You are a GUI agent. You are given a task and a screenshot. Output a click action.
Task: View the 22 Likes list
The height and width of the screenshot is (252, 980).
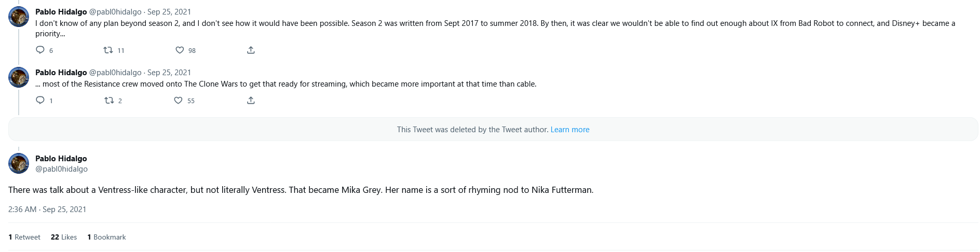coord(64,237)
